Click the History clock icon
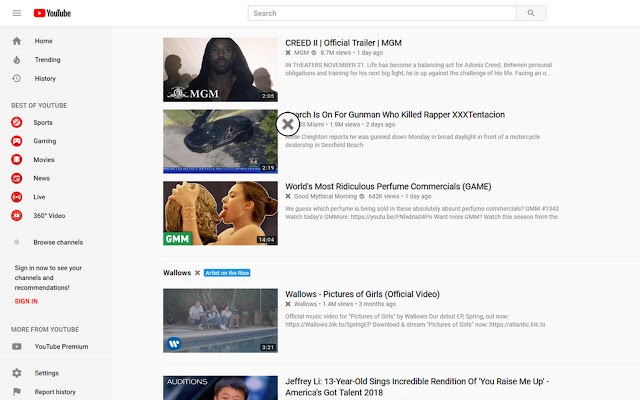 (17, 78)
